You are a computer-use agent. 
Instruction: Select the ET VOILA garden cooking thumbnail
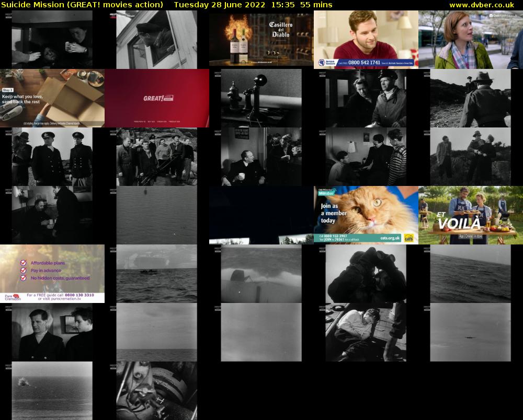[471, 215]
